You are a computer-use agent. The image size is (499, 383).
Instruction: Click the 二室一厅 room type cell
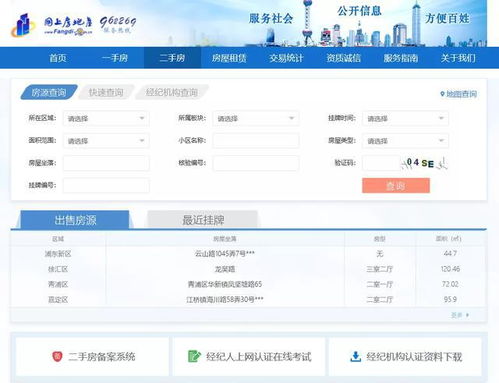(380, 284)
